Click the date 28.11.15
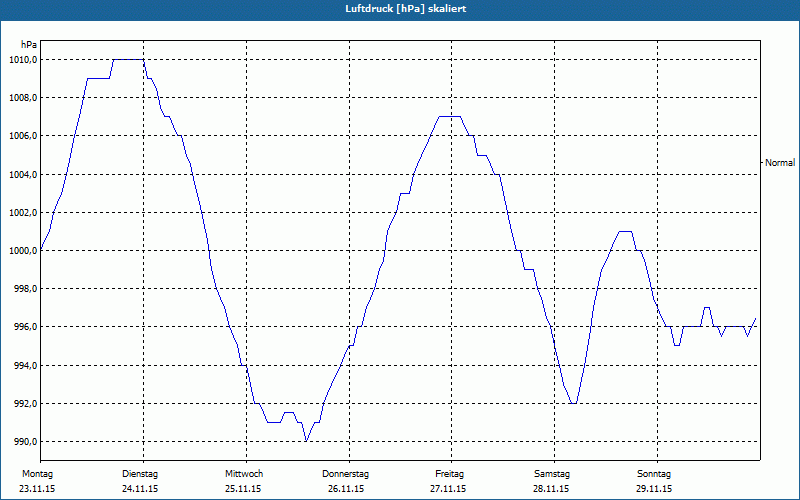Screen dimensions: 800x500 [x=551, y=489]
